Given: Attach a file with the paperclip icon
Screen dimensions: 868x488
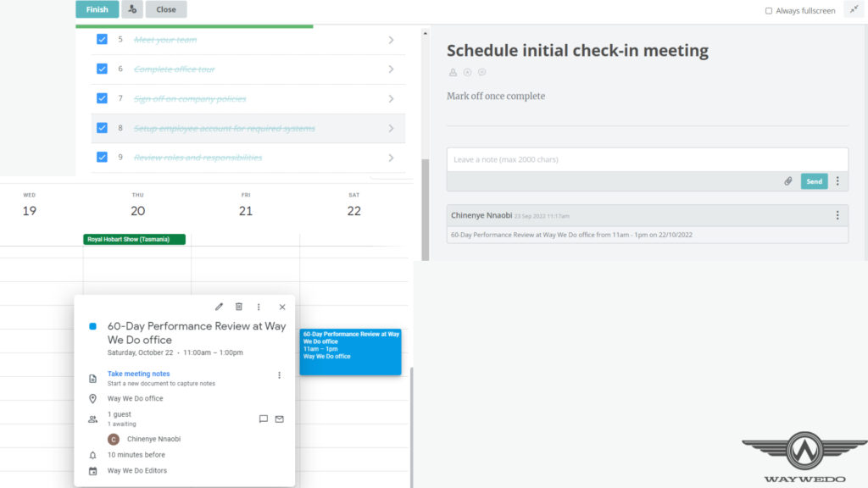Looking at the screenshot, I should pos(787,180).
